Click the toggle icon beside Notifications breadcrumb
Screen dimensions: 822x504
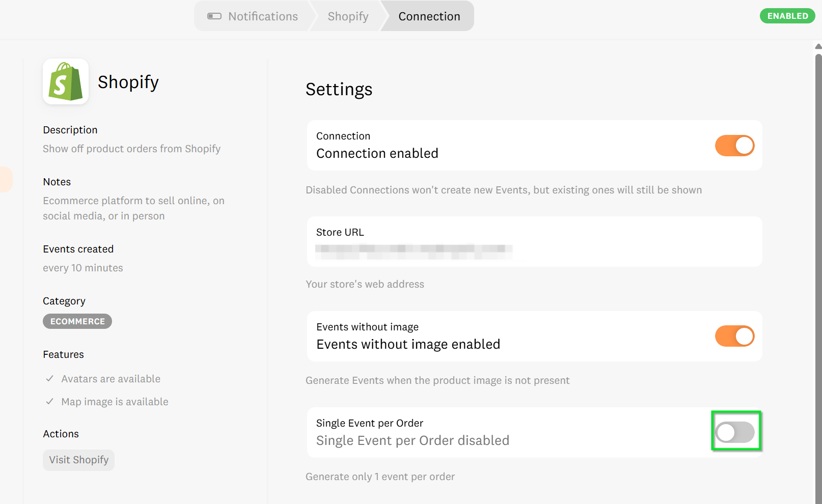[214, 16]
